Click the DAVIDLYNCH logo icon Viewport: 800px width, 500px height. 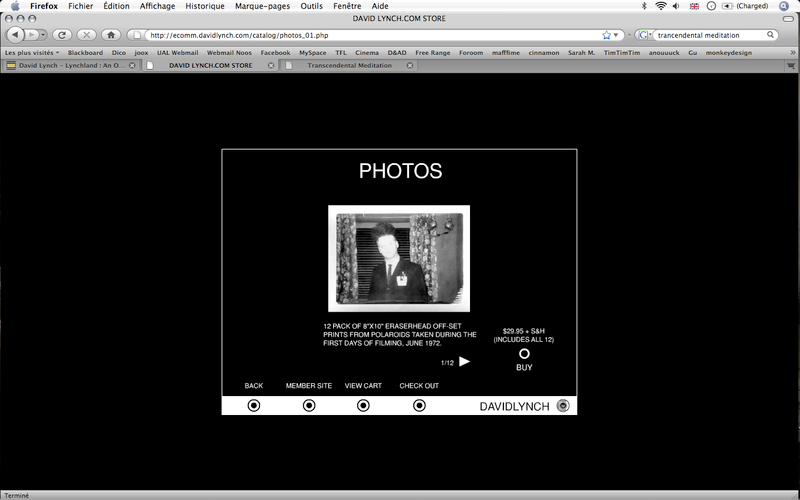tap(563, 406)
